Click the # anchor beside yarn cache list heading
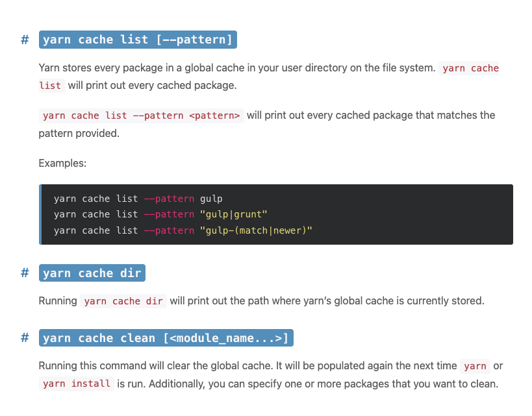The width and height of the screenshot is (532, 416). coord(25,40)
